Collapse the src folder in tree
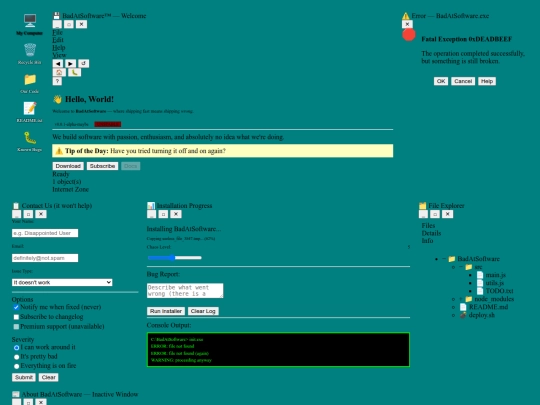This screenshot has width=540, height=405. [461, 267]
